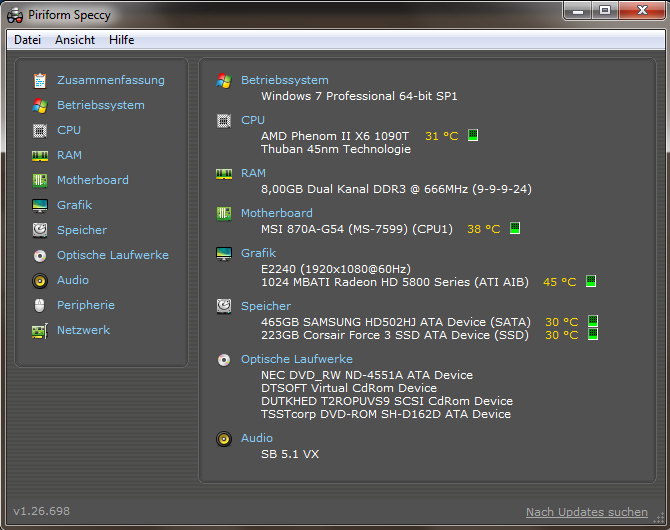The image size is (670, 530).
Task: Click the Windows flag icon beside Betriebssystem heading
Action: pos(224,81)
